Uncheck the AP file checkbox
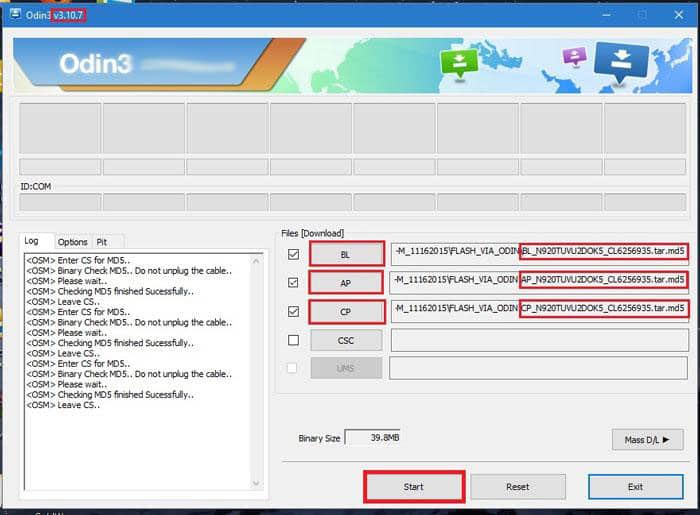 click(x=293, y=282)
